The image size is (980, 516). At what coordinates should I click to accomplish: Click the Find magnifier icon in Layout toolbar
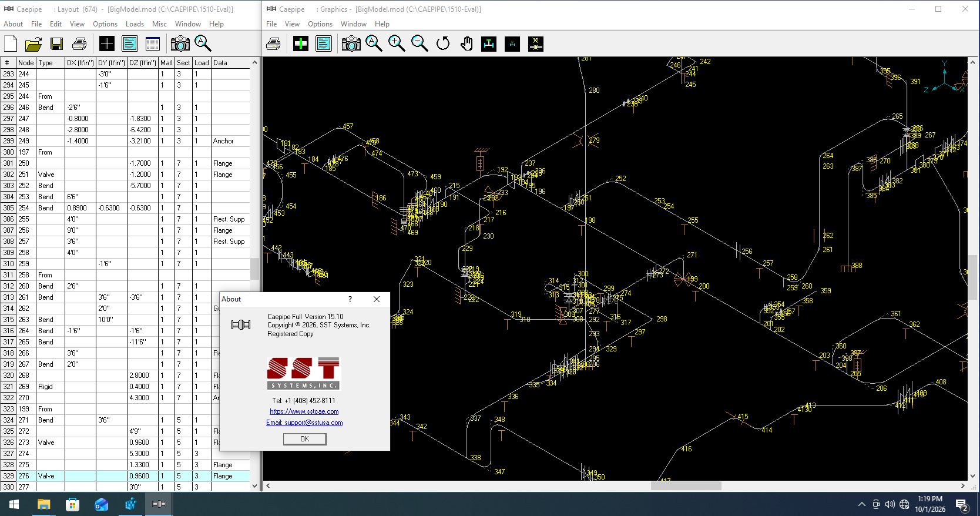[x=203, y=43]
